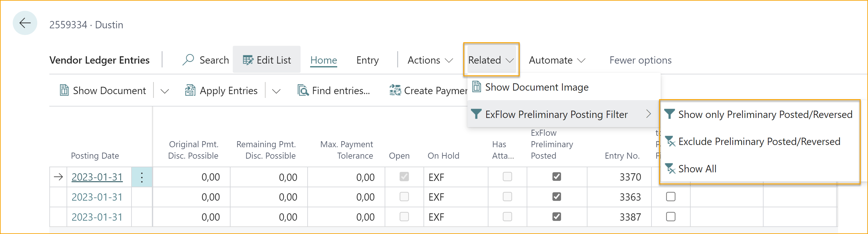Click the Create Payment icon
The height and width of the screenshot is (234, 868).
click(395, 90)
